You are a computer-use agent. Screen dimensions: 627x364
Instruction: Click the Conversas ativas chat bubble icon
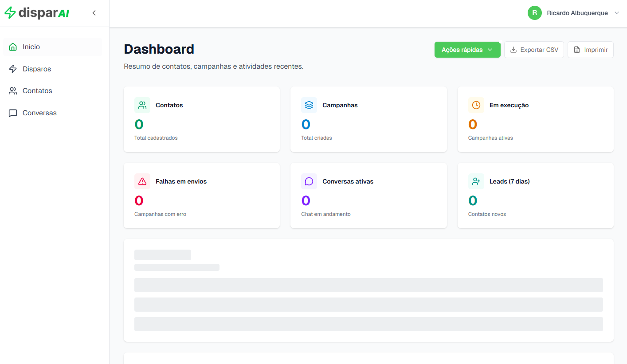309,181
